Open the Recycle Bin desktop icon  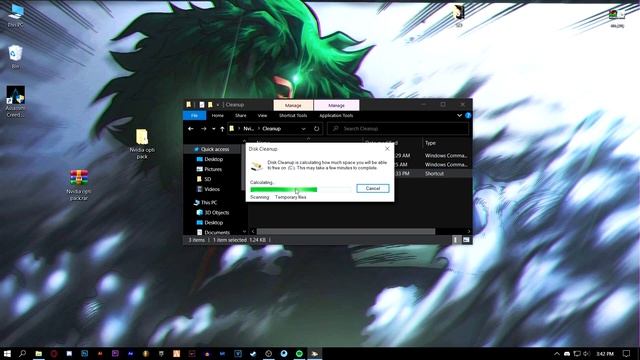pos(15,57)
